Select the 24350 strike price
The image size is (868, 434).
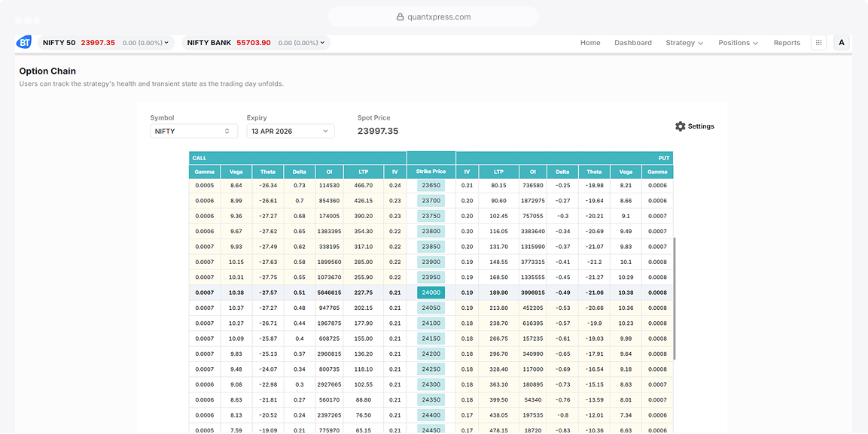coord(431,399)
